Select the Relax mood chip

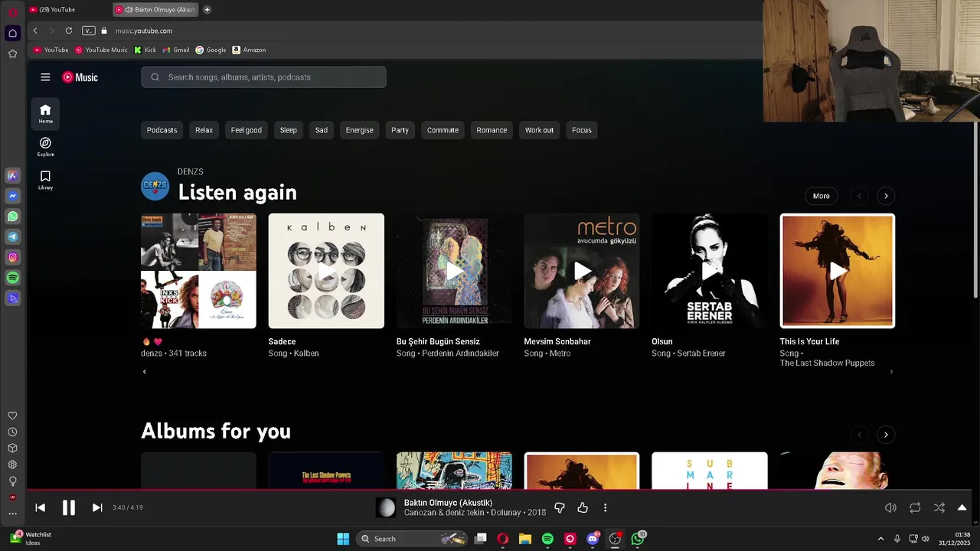[x=204, y=130]
